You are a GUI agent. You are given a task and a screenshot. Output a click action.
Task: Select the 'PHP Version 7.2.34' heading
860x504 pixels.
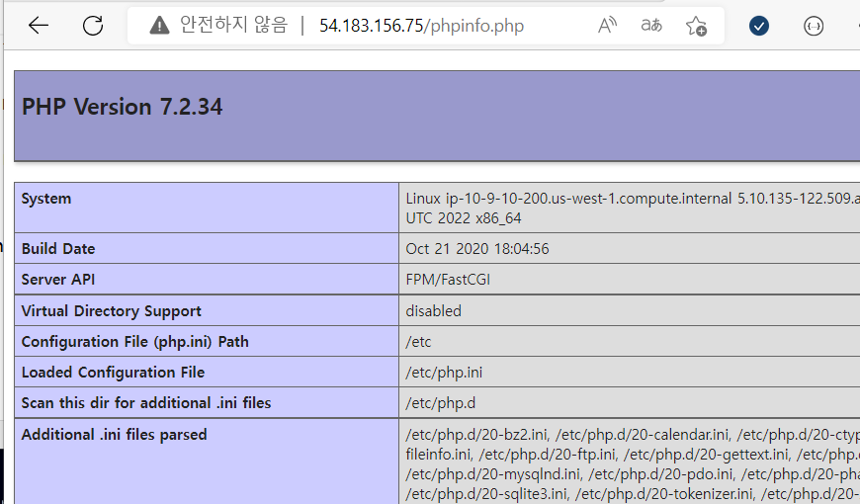[x=123, y=107]
